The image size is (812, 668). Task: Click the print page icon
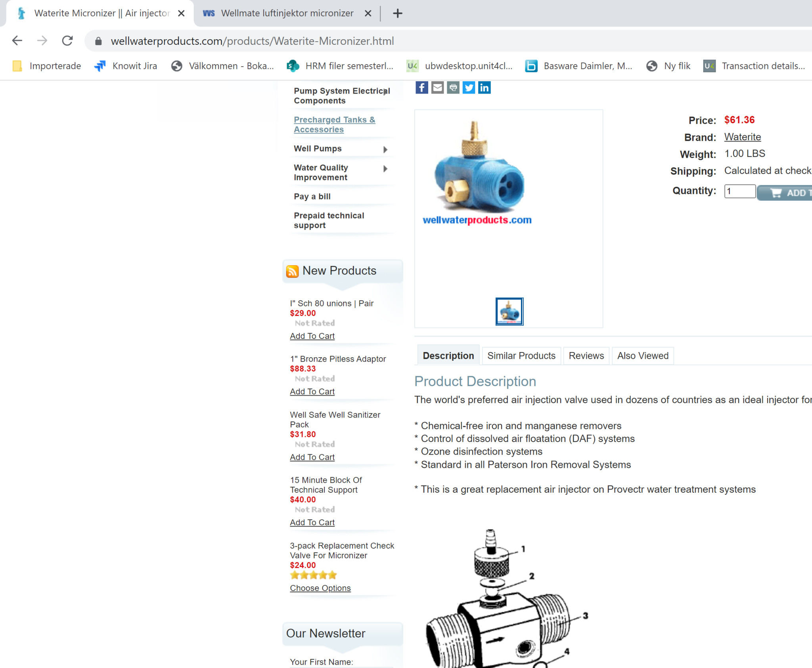(453, 88)
